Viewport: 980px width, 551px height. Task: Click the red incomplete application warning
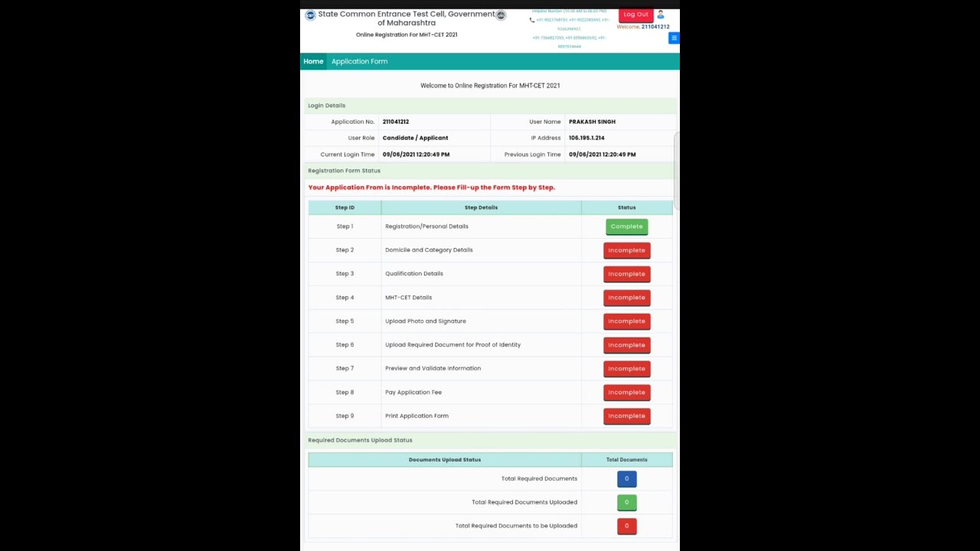(x=432, y=187)
